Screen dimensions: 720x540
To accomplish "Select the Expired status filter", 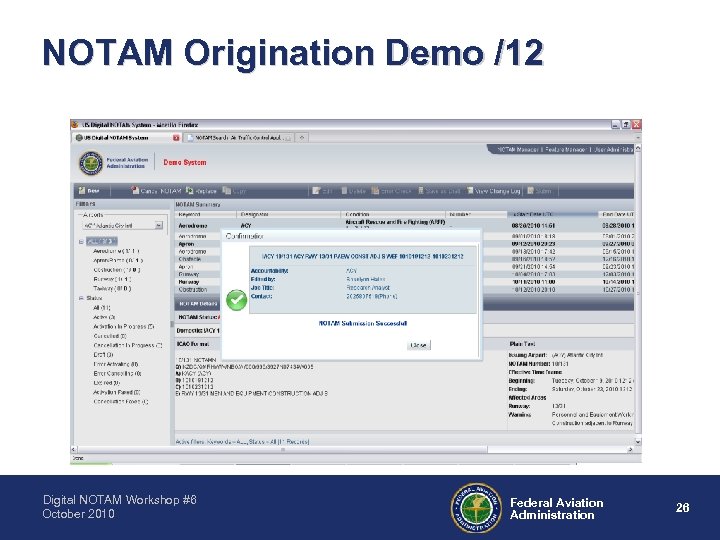I will point(106,382).
